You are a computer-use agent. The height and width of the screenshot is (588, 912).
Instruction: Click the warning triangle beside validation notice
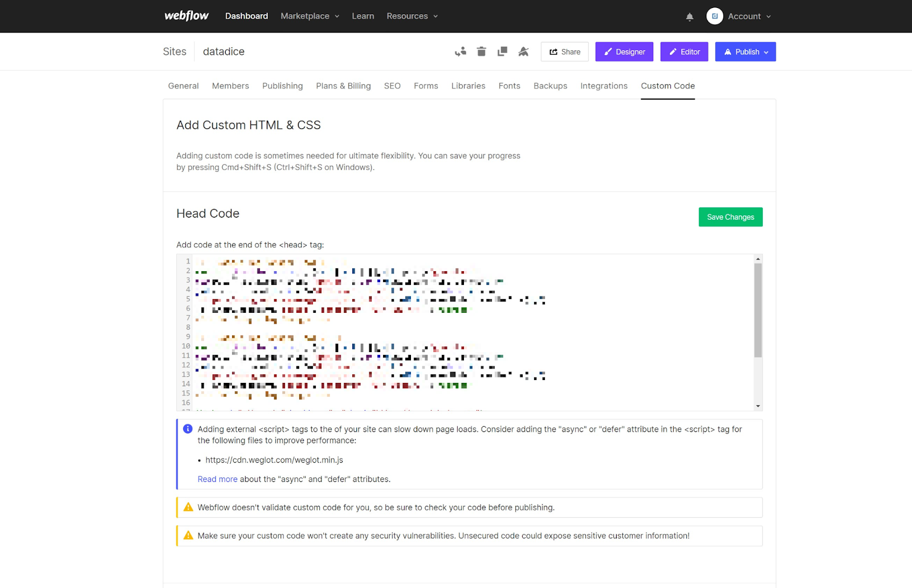pos(188,507)
